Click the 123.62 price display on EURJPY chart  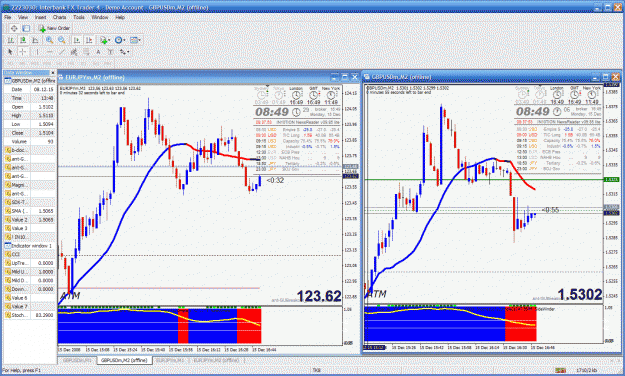(x=319, y=296)
